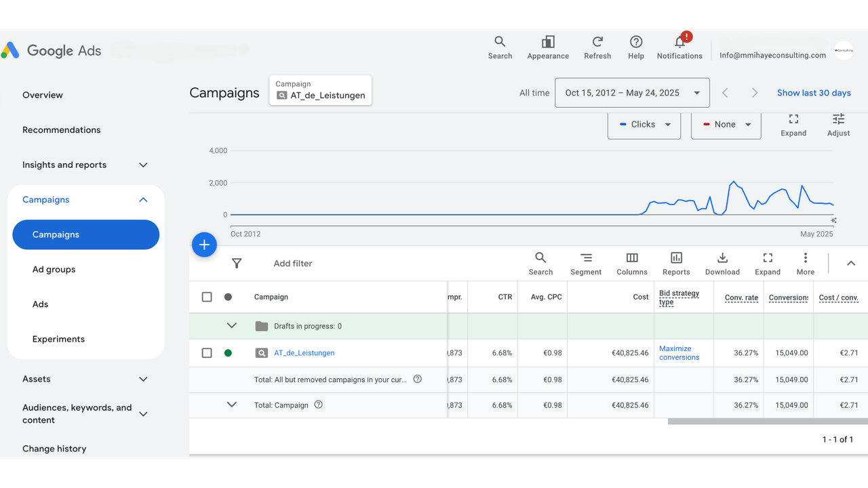The height and width of the screenshot is (488, 868).
Task: Check the AT_de_Leistungen row checkbox
Action: [207, 353]
